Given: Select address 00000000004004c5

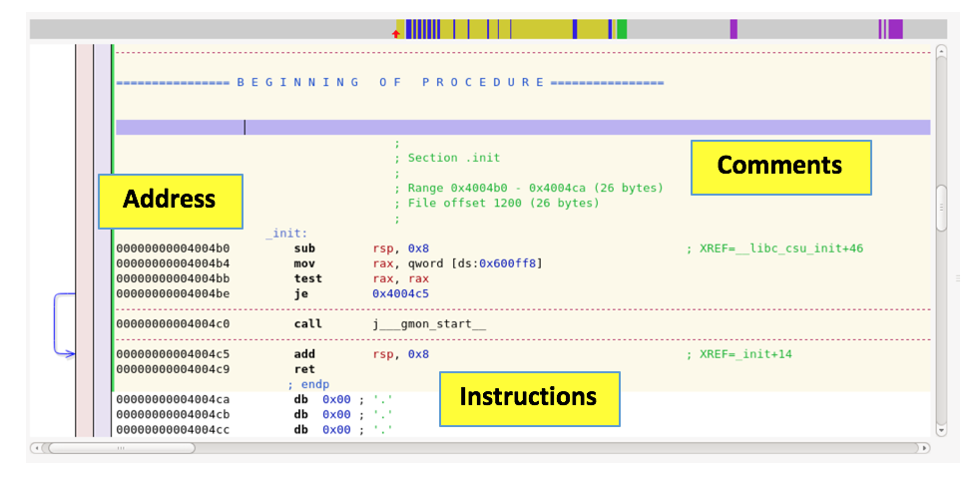Looking at the screenshot, I should [173, 354].
